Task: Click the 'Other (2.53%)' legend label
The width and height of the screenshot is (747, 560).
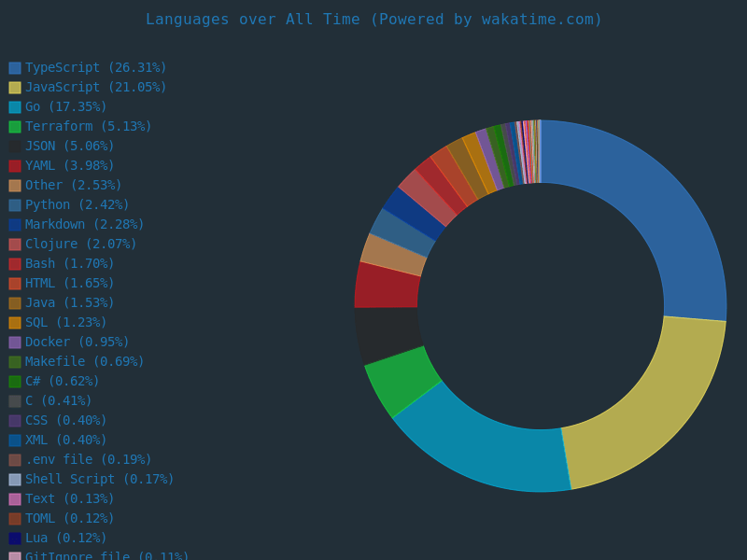Action: coord(74,185)
